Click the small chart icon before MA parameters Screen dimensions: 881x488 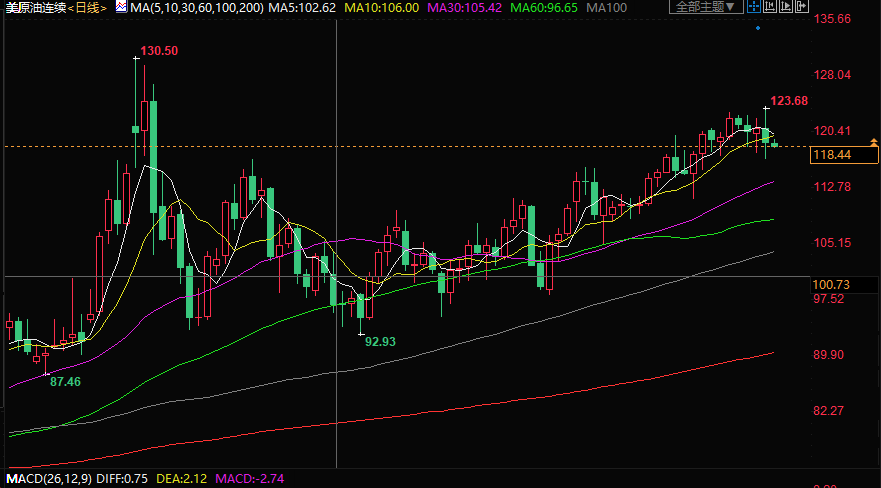pyautogui.click(x=121, y=7)
